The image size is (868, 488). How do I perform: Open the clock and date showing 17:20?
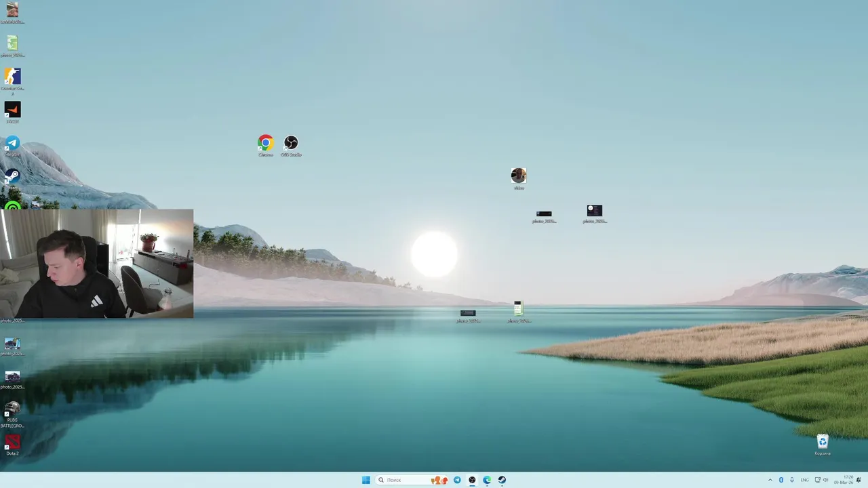(845, 480)
